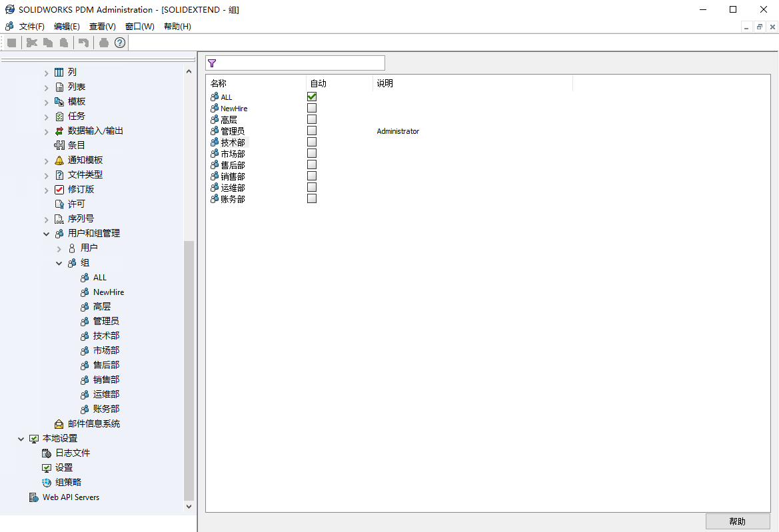Open 通知模板 via its bell icon

point(59,160)
